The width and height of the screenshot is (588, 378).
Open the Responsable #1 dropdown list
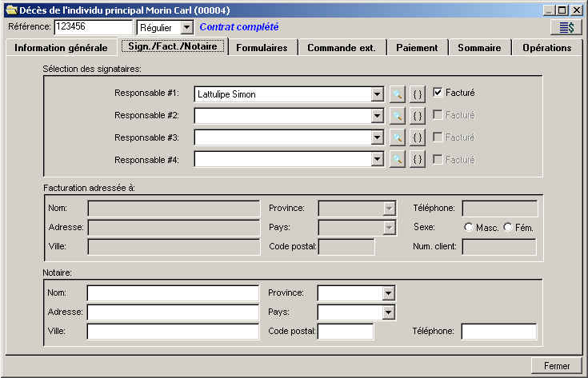(x=377, y=94)
